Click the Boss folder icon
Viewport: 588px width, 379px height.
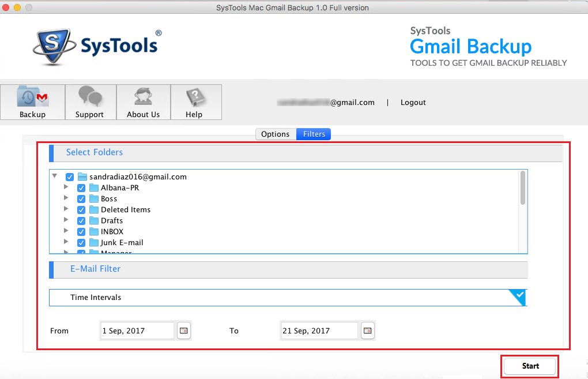point(94,198)
